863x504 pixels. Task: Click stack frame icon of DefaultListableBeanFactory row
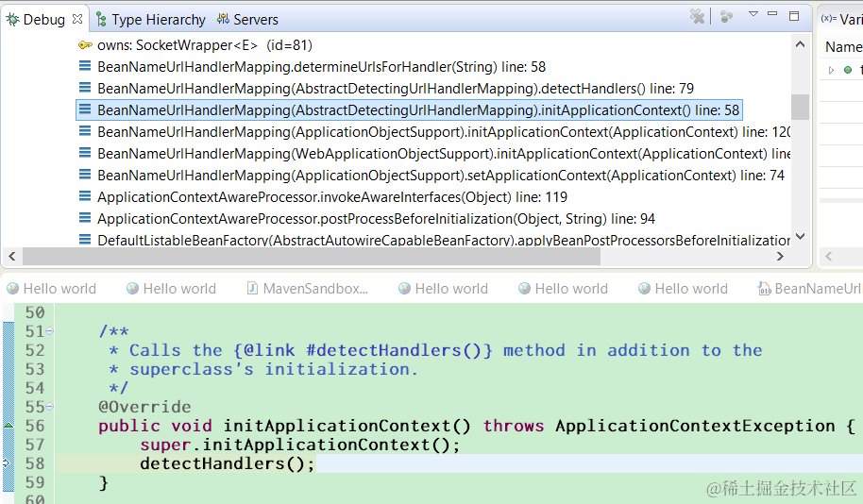pyautogui.click(x=85, y=240)
